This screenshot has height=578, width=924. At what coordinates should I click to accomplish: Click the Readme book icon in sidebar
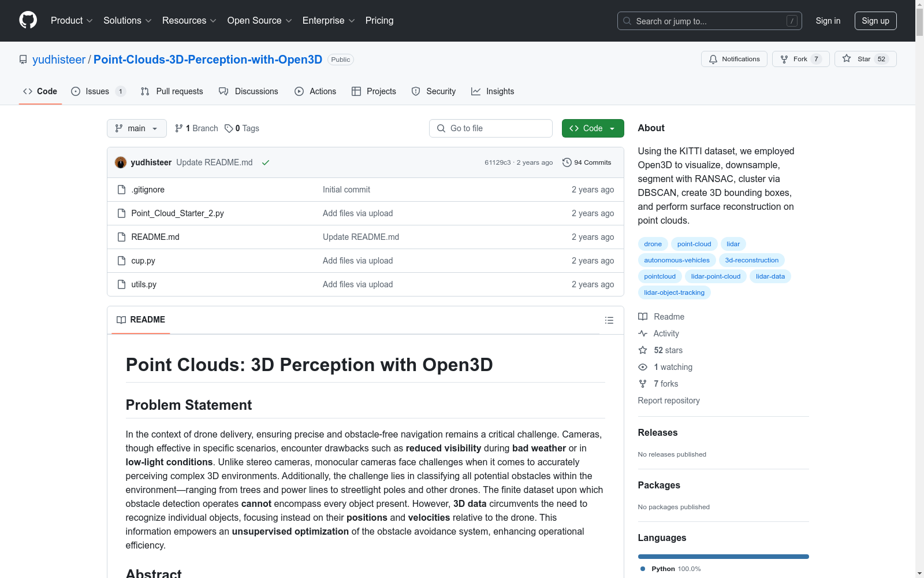643,317
